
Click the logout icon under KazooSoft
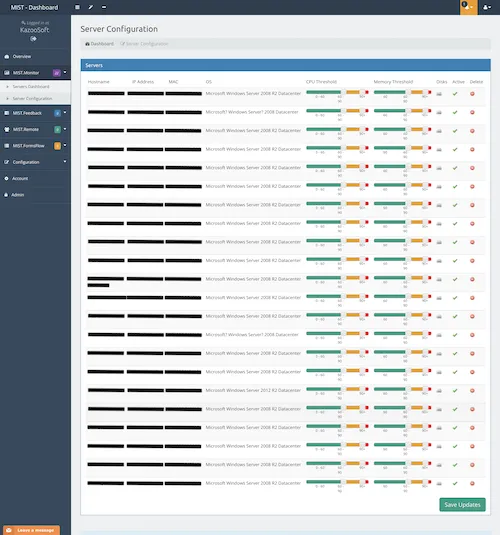(x=33, y=39)
